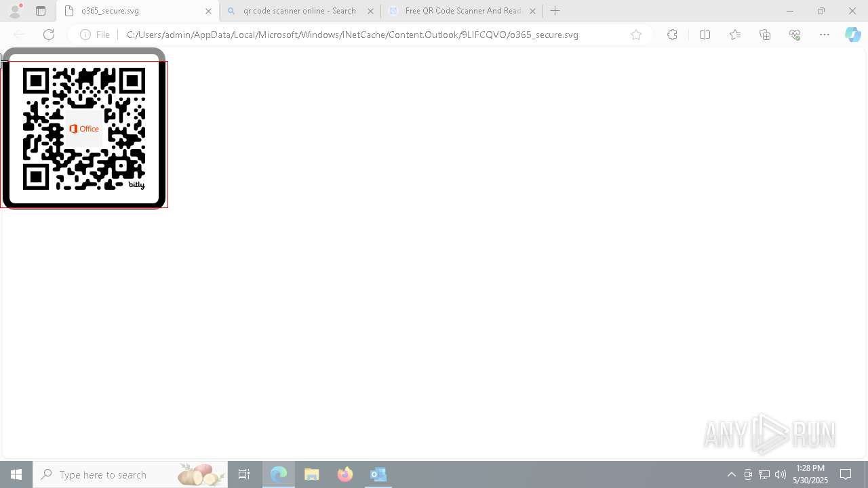Open the Favorites list
Viewport: 868px width, 488px height.
pyautogui.click(x=735, y=35)
